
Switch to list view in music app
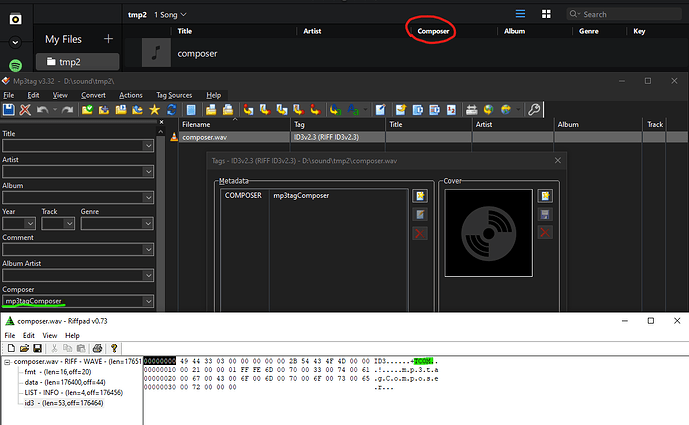(520, 15)
